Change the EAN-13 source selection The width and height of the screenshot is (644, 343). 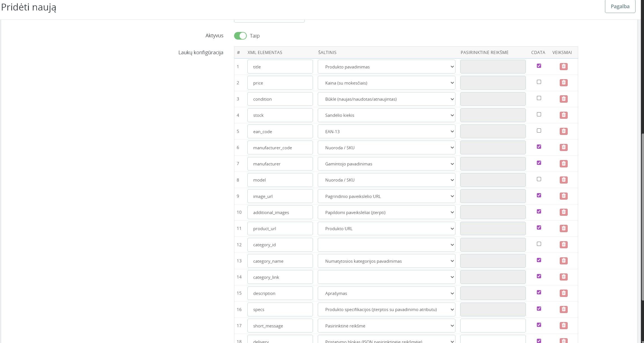[x=386, y=131]
